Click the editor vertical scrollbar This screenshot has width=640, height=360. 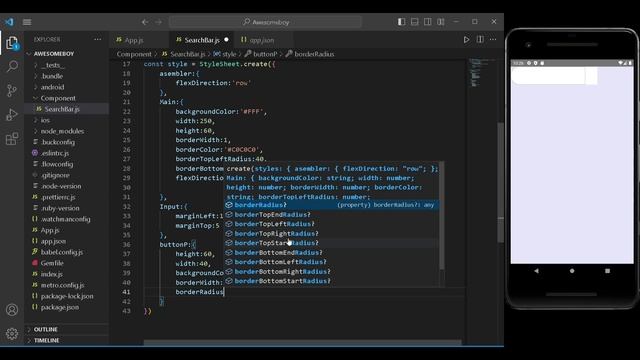(500, 182)
